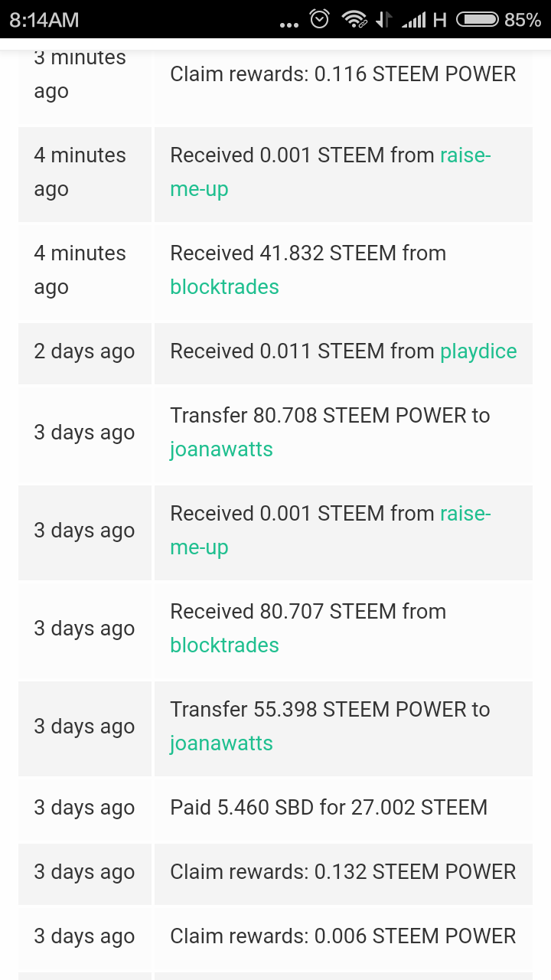The height and width of the screenshot is (980, 551).
Task: Tap the 2 days ago timestamp cell
Action: (84, 351)
